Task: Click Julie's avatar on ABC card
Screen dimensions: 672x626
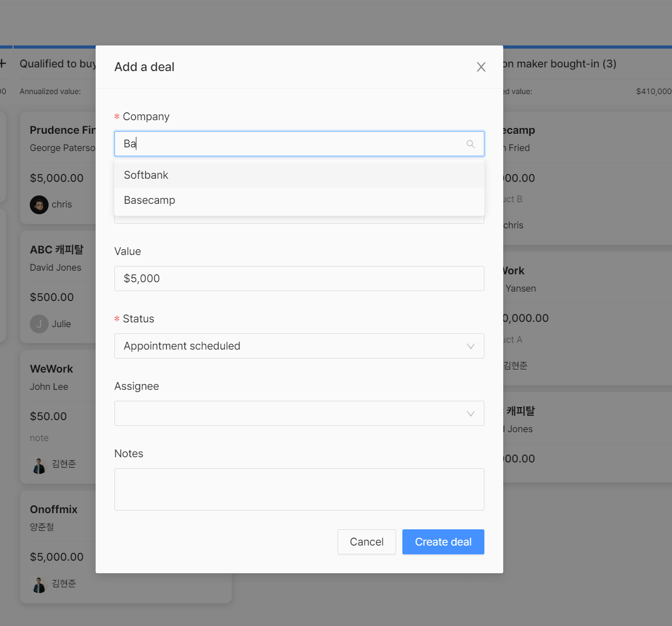Action: (39, 324)
